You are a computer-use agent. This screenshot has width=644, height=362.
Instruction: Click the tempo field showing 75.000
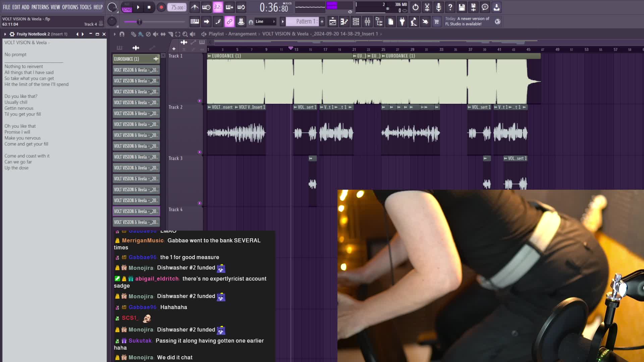[x=177, y=7]
